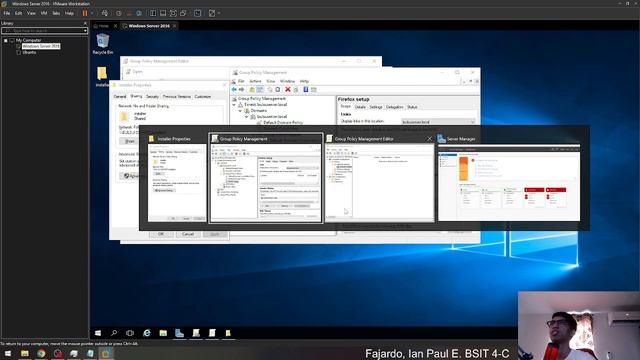The width and height of the screenshot is (640, 360).
Task: Collapse the Forest node in Group Policy tree
Action: tap(234, 104)
